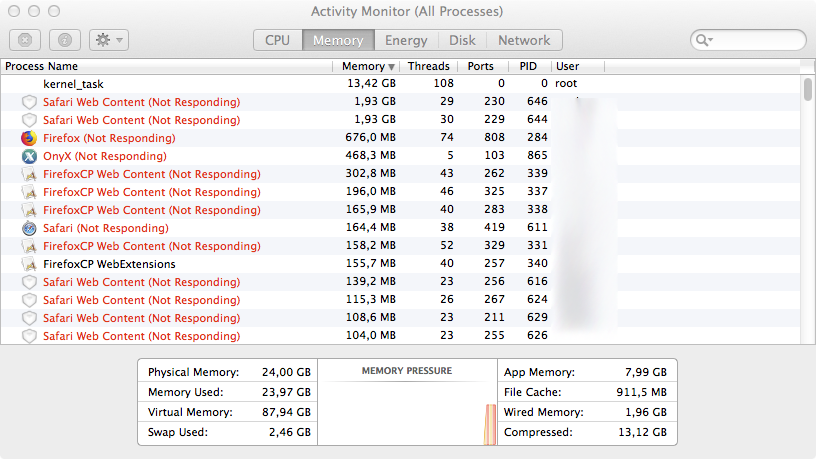
Task: Click the 676,0 MB memory value
Action: [371, 137]
